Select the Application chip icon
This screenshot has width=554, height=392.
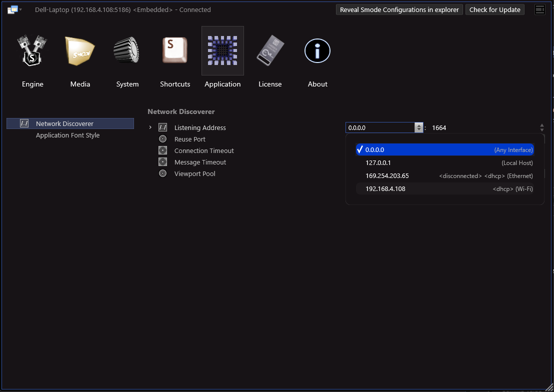(222, 51)
